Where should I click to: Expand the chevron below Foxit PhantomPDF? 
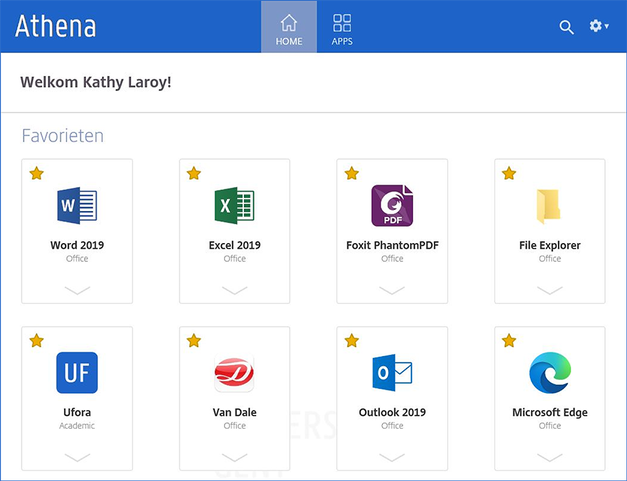[x=392, y=290]
